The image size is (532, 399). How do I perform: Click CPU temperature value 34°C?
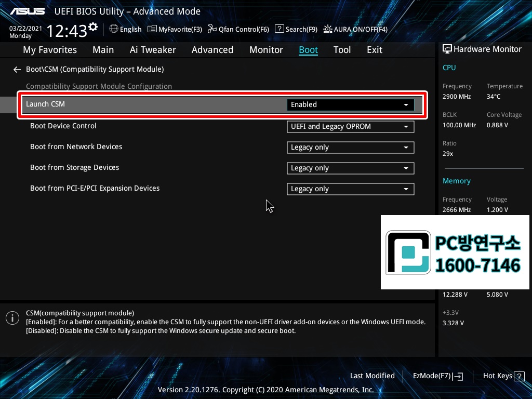[x=494, y=97]
